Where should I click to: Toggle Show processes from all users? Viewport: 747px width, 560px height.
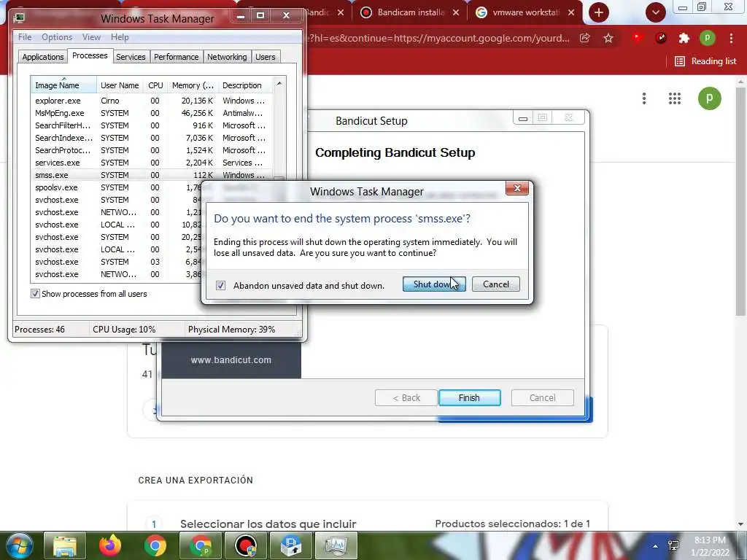click(x=35, y=294)
